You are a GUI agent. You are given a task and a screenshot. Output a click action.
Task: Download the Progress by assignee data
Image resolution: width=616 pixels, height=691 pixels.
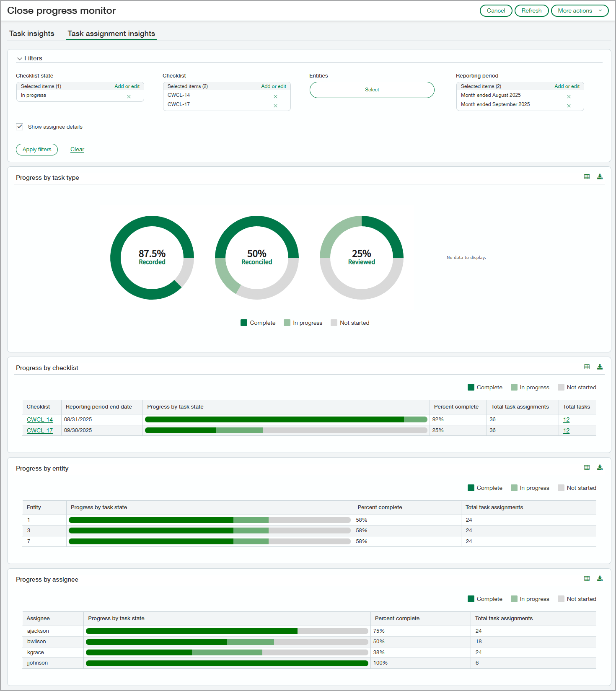(600, 579)
